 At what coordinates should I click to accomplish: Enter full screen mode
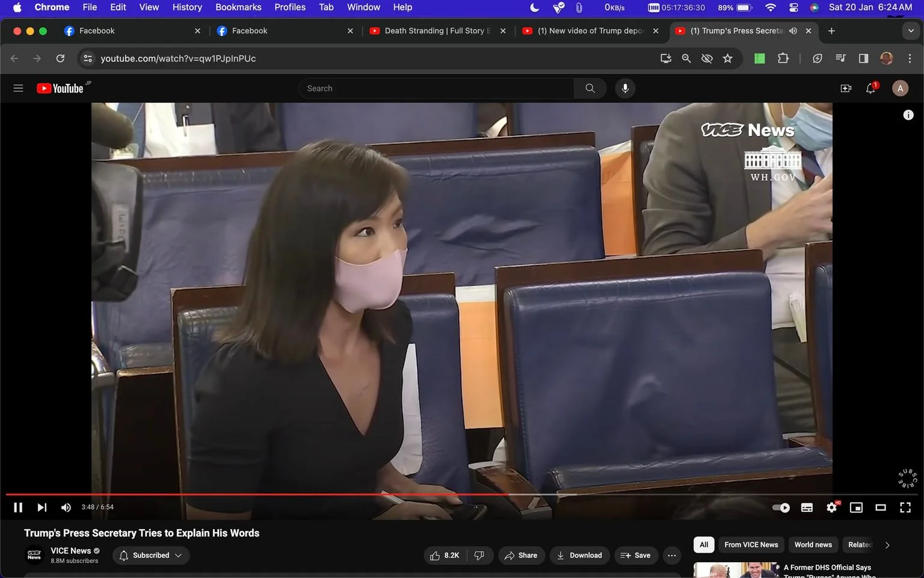tap(905, 508)
